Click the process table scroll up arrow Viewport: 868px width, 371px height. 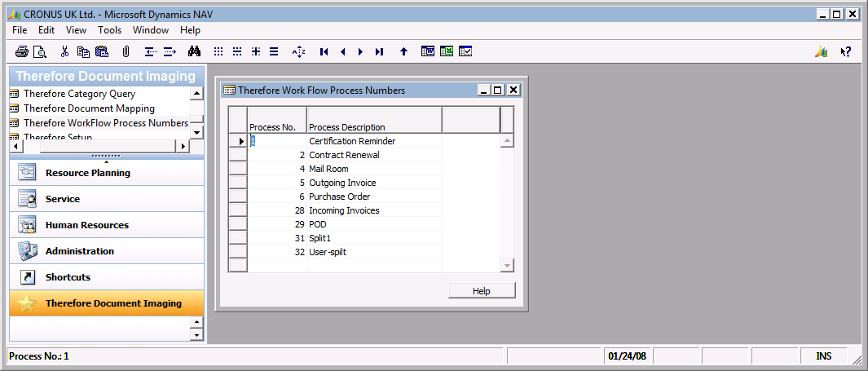coord(507,141)
